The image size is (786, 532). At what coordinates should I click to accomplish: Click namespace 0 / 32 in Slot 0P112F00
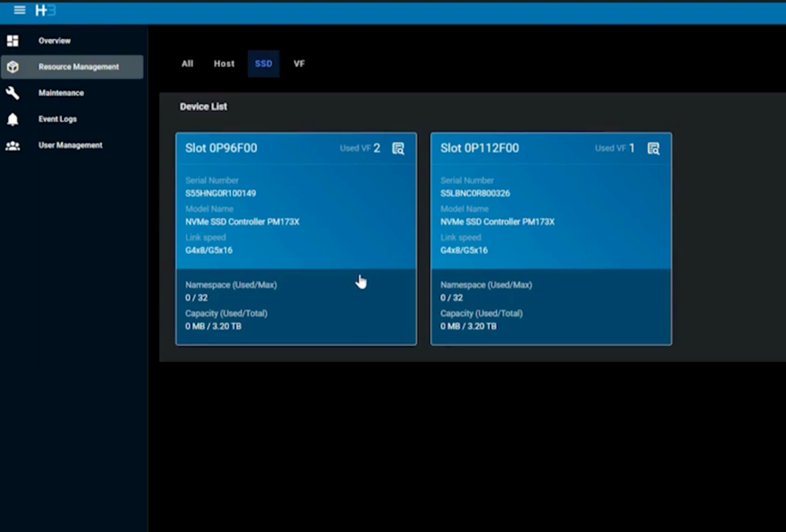[452, 298]
